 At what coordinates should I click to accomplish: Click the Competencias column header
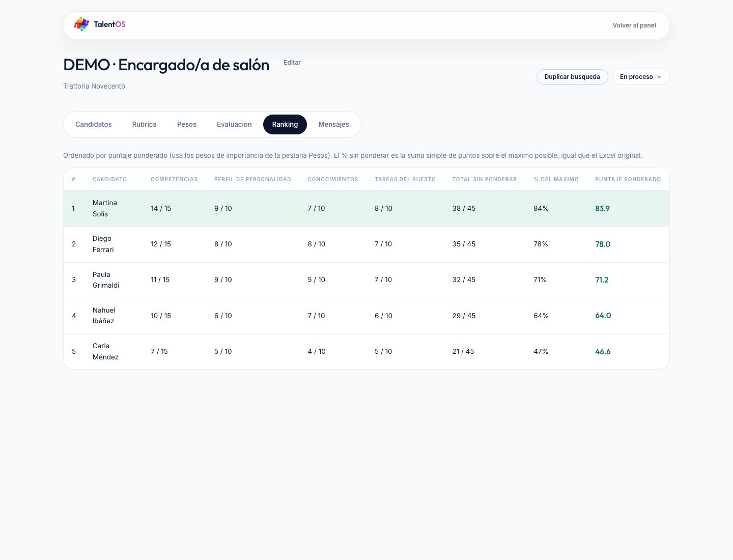(x=174, y=179)
